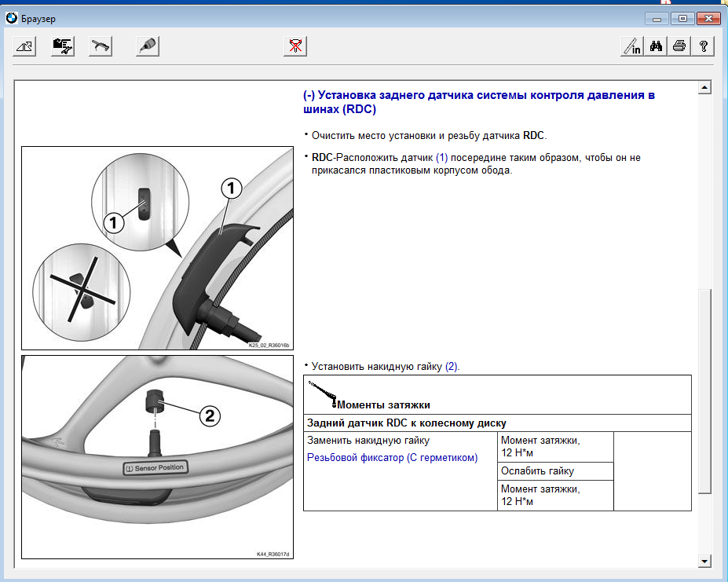728x582 pixels.
Task: Open search with the binoculars icon
Action: (x=657, y=46)
